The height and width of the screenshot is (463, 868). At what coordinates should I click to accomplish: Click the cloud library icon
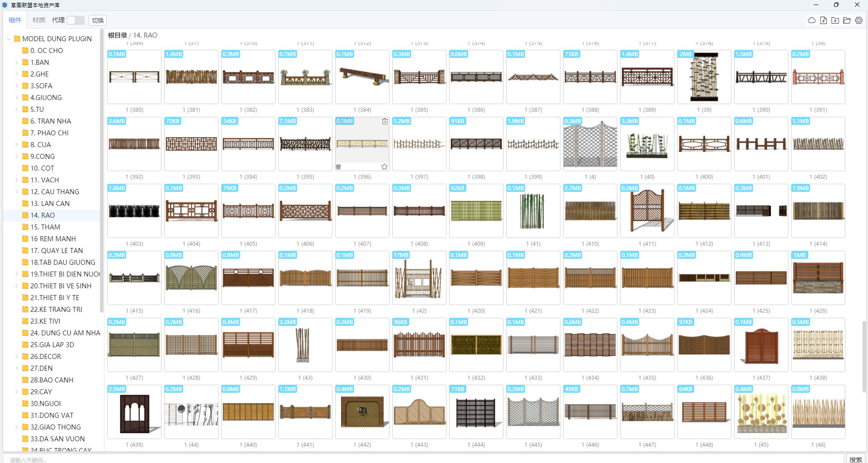click(811, 20)
